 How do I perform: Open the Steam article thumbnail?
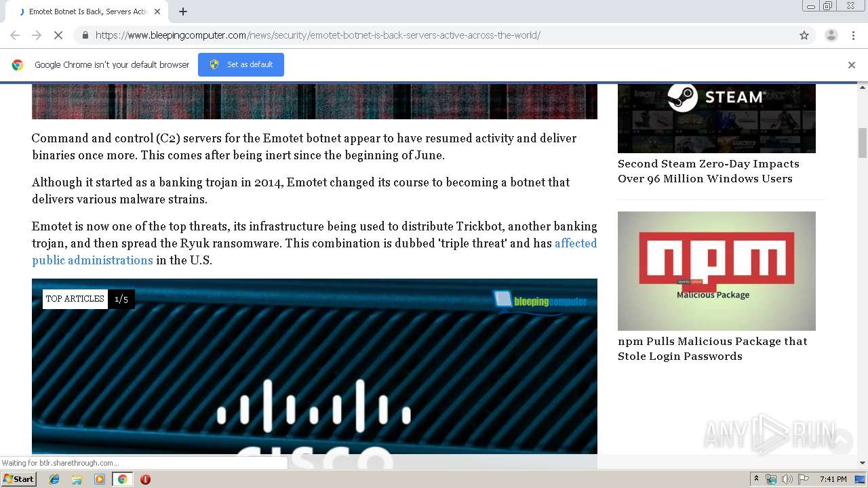[x=717, y=118]
